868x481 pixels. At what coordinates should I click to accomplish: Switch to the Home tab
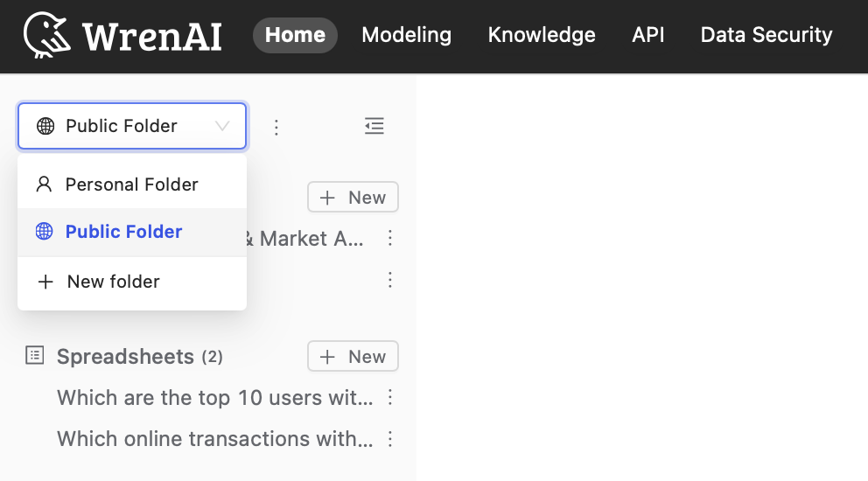click(x=295, y=35)
